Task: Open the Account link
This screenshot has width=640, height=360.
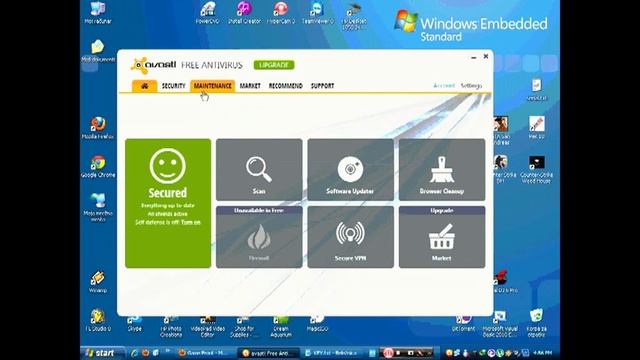Action: tap(444, 85)
